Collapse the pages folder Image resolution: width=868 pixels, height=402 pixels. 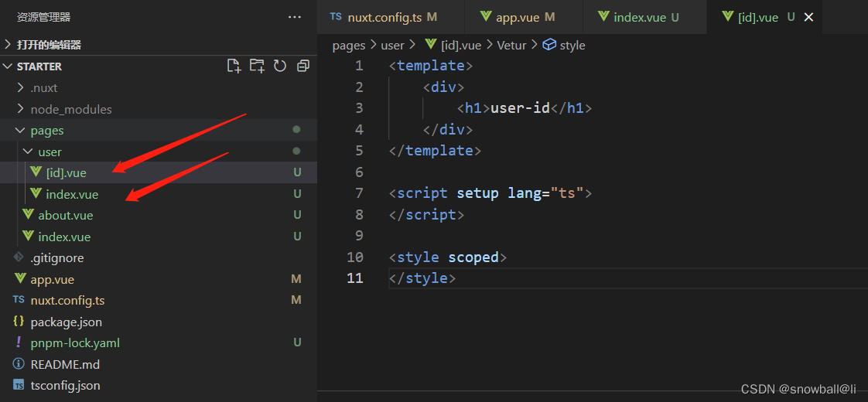pos(46,131)
